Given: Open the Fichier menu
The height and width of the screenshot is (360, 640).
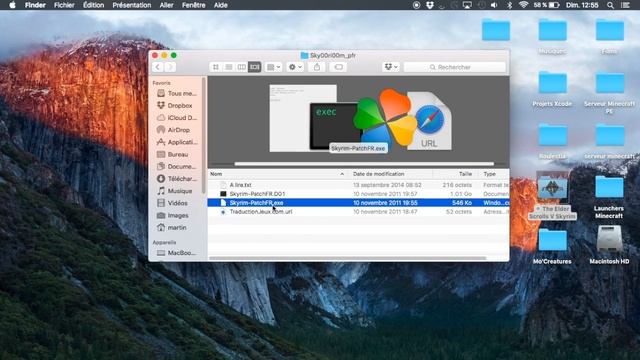Looking at the screenshot, I should pos(64,5).
